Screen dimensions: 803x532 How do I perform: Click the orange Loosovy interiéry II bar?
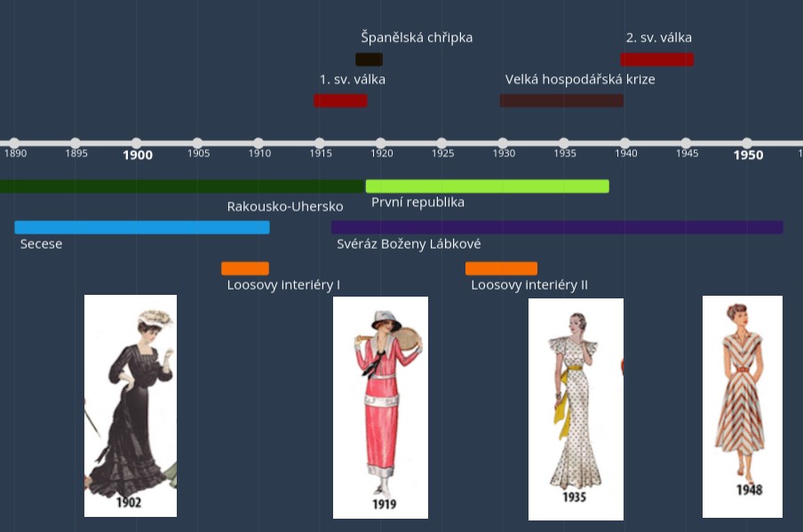click(501, 268)
